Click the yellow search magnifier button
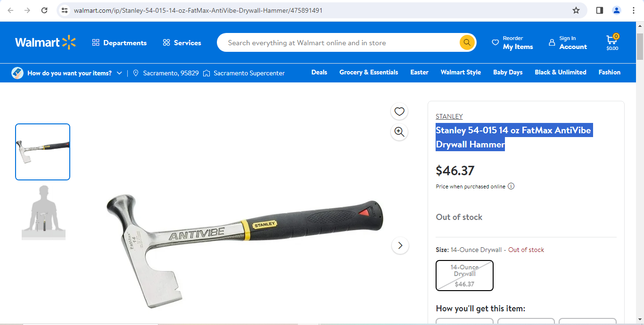 (467, 42)
